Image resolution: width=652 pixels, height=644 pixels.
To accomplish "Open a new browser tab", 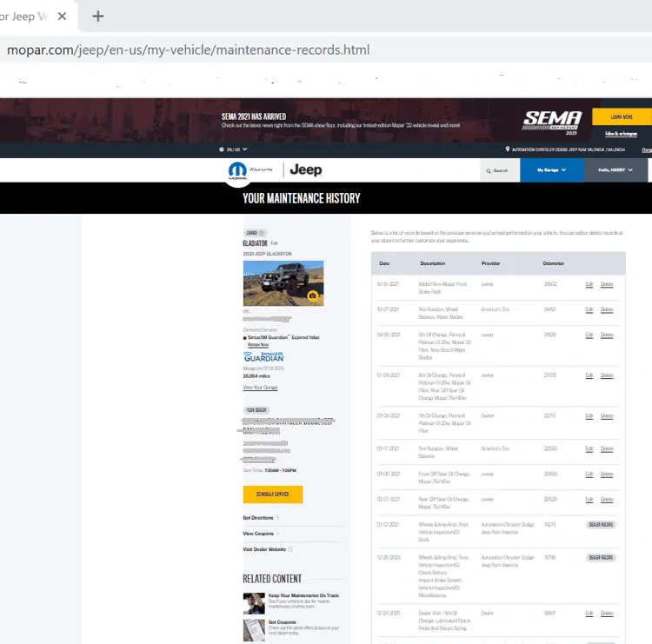I will [97, 17].
